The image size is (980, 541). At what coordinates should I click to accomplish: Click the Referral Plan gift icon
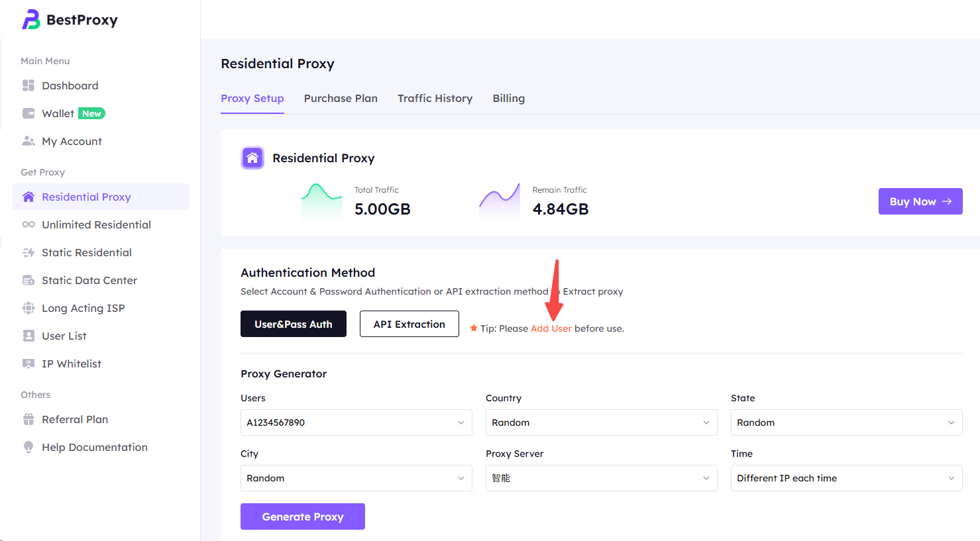coord(28,419)
